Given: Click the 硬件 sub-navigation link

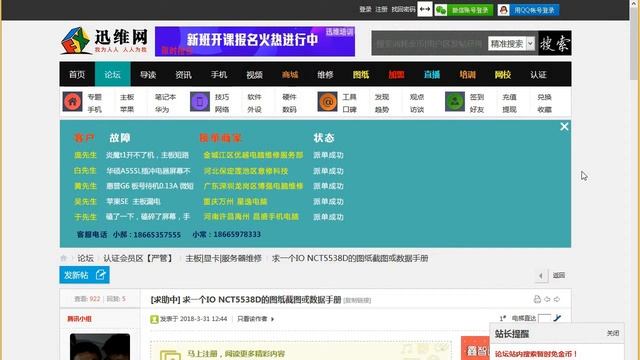Looking at the screenshot, I should point(289,97).
